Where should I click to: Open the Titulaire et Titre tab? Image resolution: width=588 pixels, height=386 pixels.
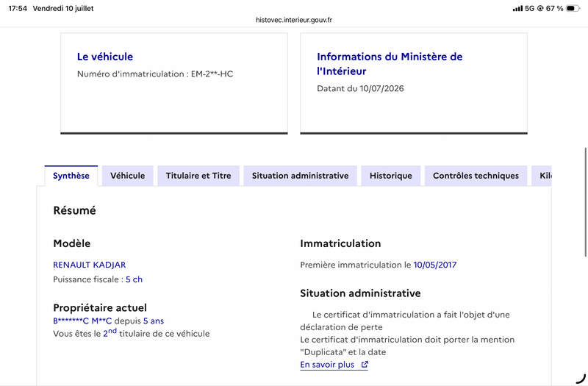(x=198, y=176)
